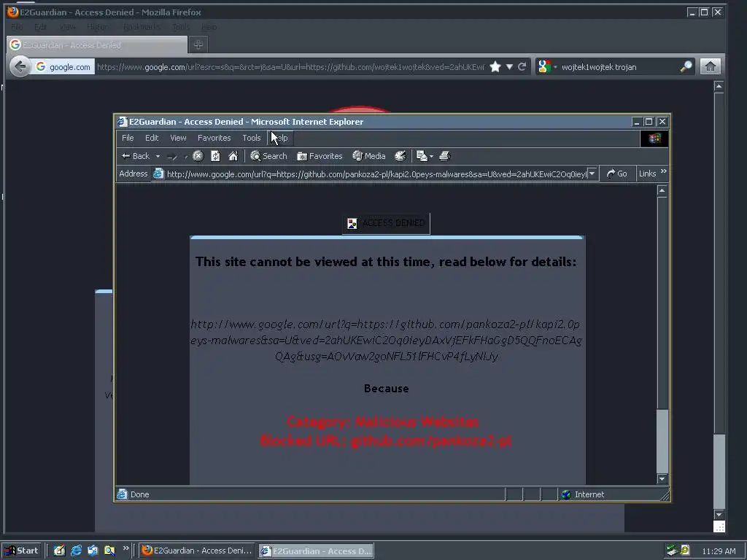Minimize the Internet Explorer window
The height and width of the screenshot is (560, 747).
(636, 122)
